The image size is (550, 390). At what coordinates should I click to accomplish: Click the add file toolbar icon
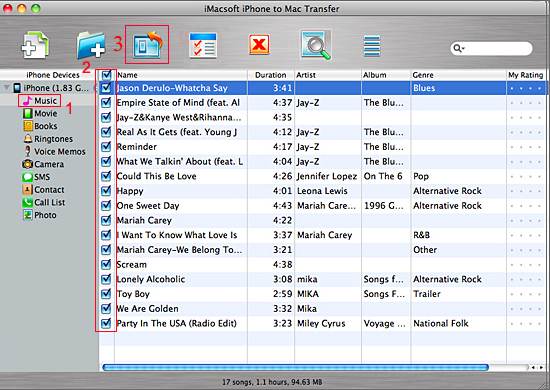tap(35, 45)
